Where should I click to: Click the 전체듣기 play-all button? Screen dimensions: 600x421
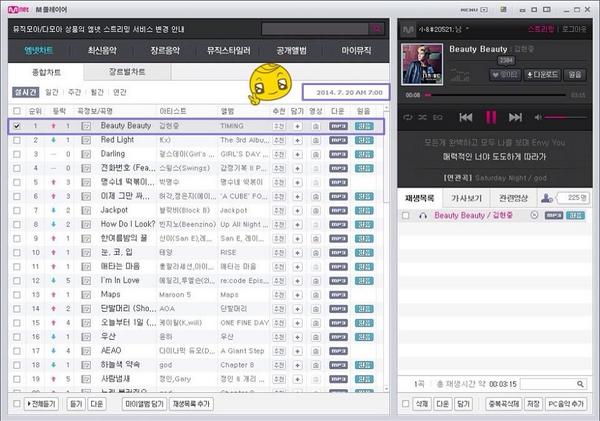coord(41,404)
